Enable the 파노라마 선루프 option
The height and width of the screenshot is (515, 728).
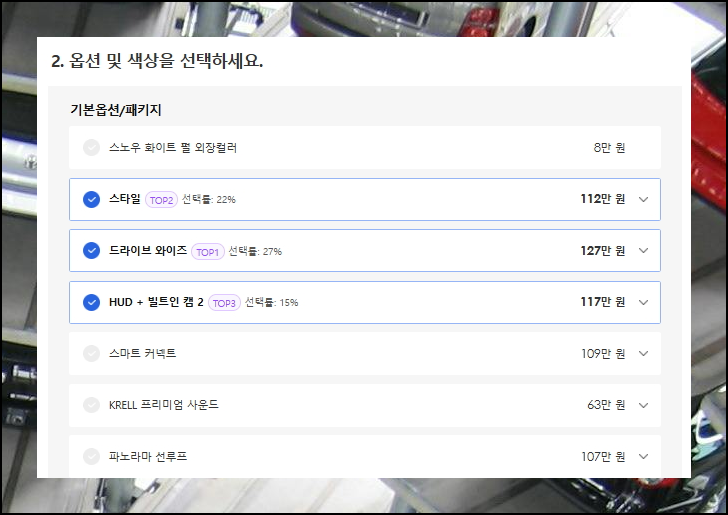91,456
